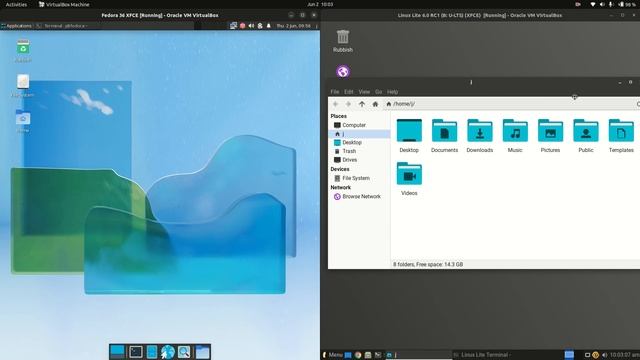The image size is (640, 360).
Task: Open the Help menu in file manager
Action: (x=392, y=92)
